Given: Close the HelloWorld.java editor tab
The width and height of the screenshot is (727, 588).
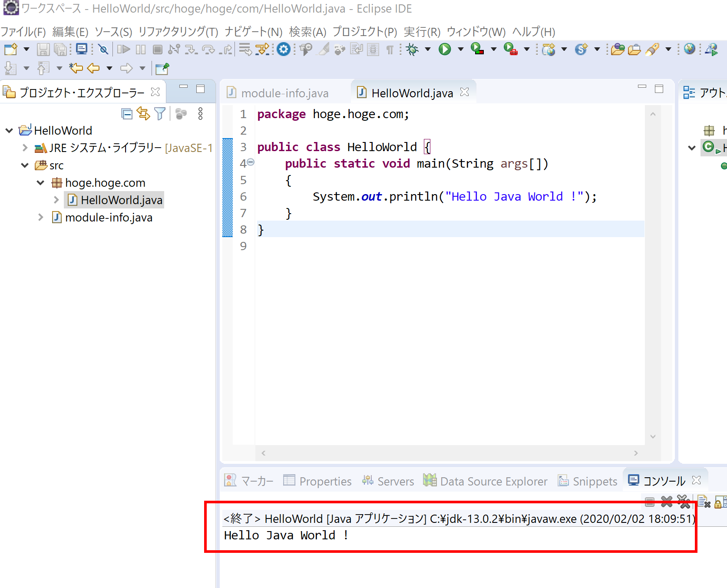Looking at the screenshot, I should 464,92.
